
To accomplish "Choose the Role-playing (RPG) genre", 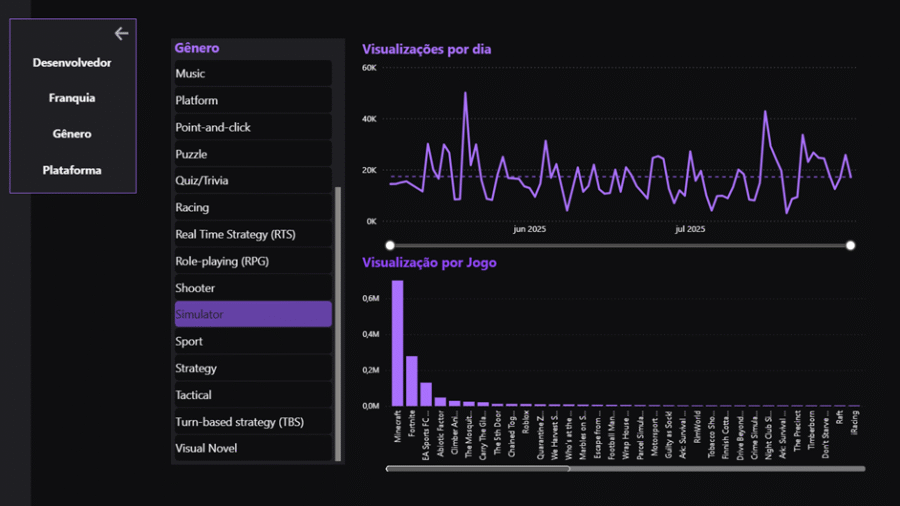I will [252, 261].
